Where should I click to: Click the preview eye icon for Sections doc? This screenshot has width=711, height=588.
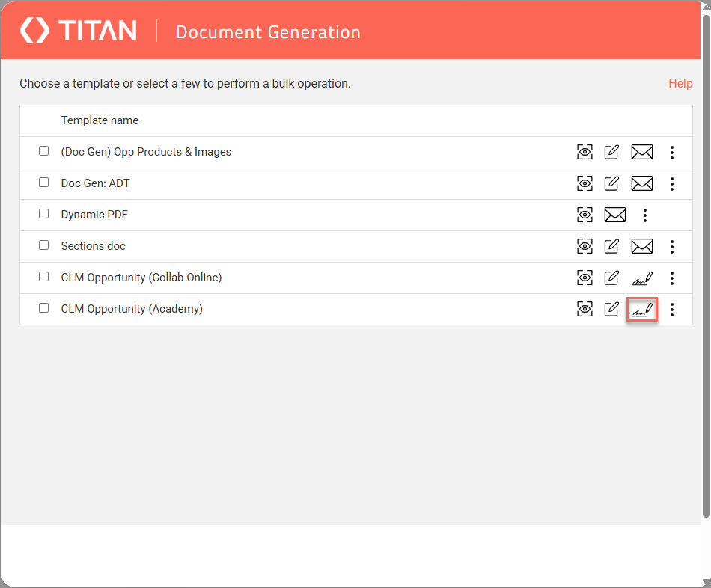tap(585, 246)
